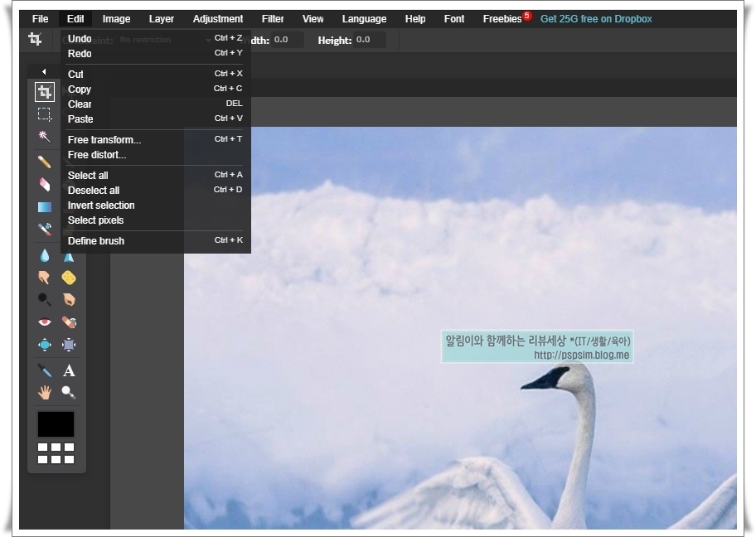
Task: Collapse the toolbox with the arrow
Action: click(44, 72)
